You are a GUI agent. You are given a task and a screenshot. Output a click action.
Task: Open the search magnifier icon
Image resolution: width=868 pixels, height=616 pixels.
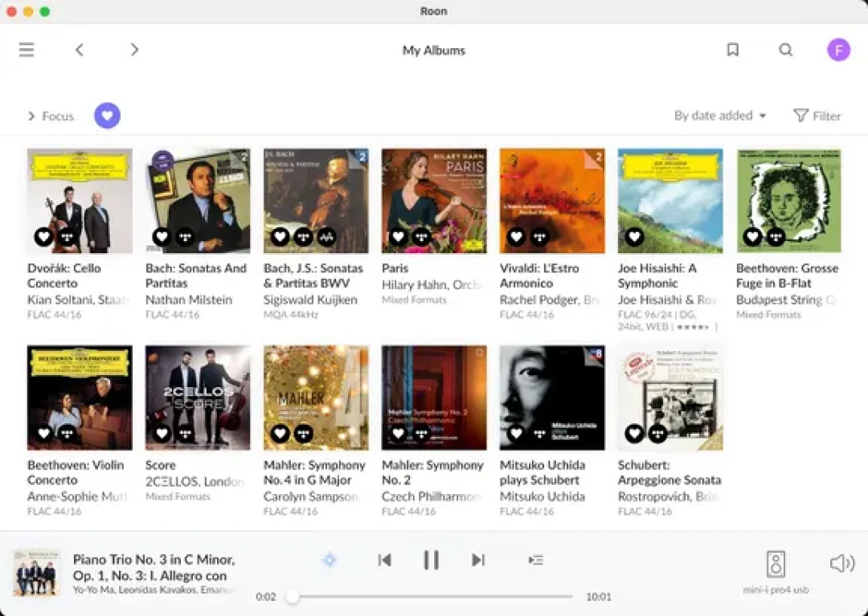(785, 50)
